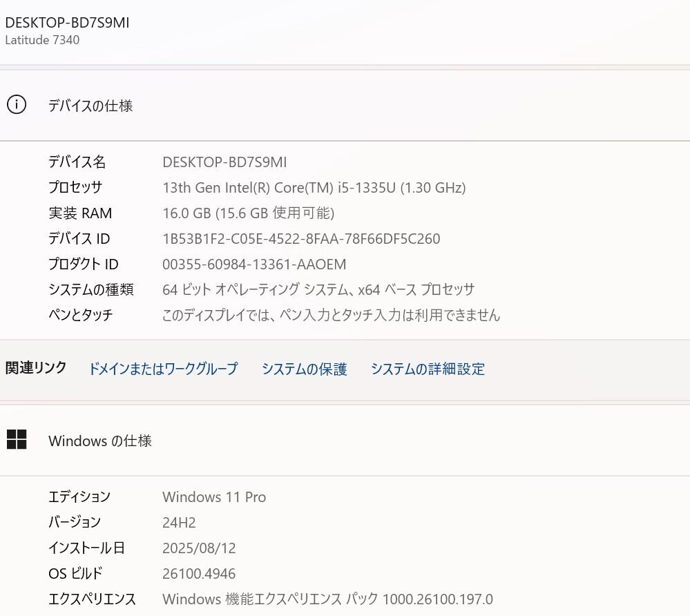Click the 16.0 GB RAM value
The image size is (690, 616).
248,213
